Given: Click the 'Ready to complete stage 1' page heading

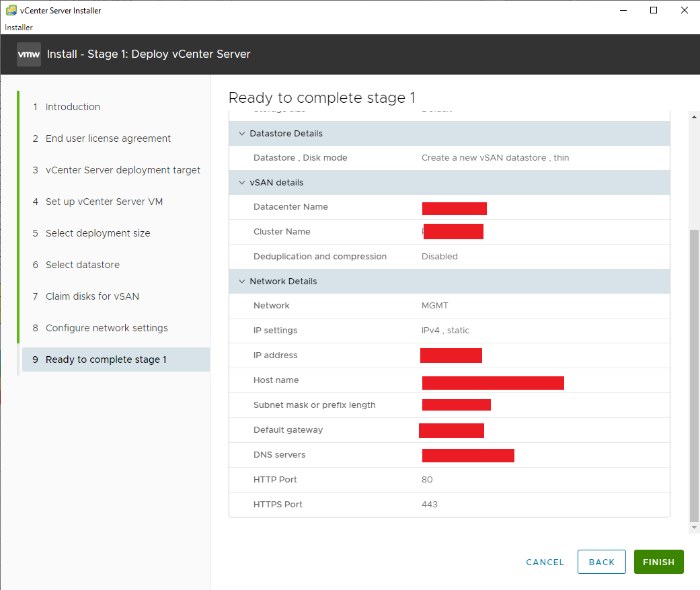Looking at the screenshot, I should (x=322, y=97).
